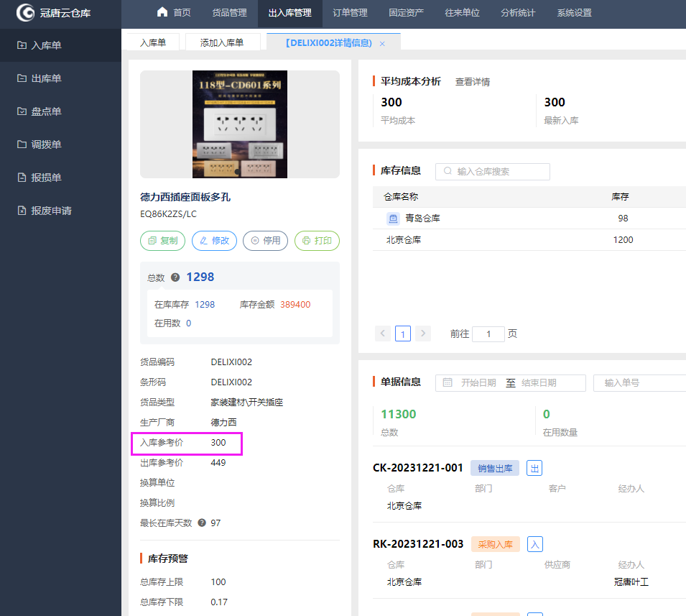Click the 停用 disable button

point(266,241)
